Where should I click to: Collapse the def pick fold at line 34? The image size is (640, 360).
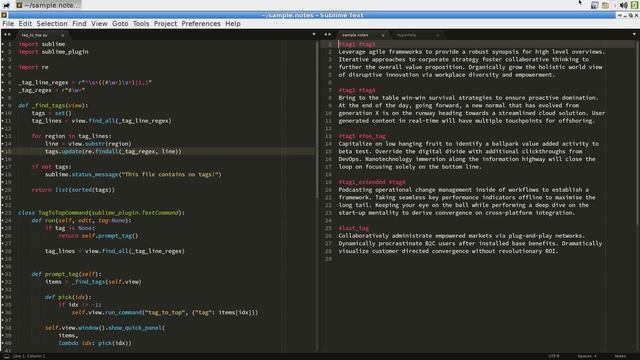click(x=3, y=297)
